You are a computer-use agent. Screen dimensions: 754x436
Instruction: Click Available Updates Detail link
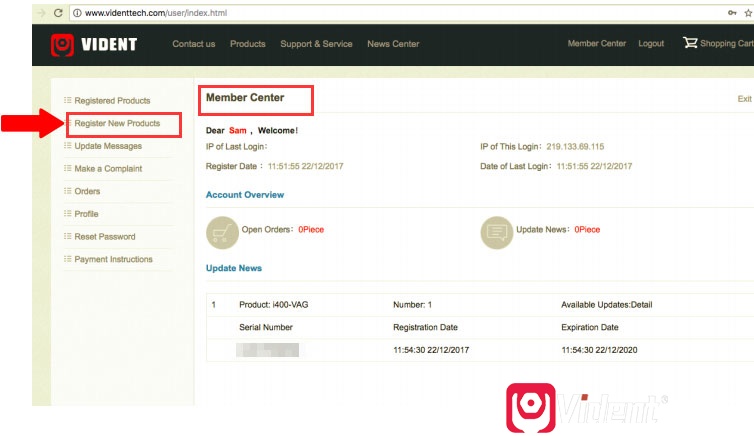(607, 305)
